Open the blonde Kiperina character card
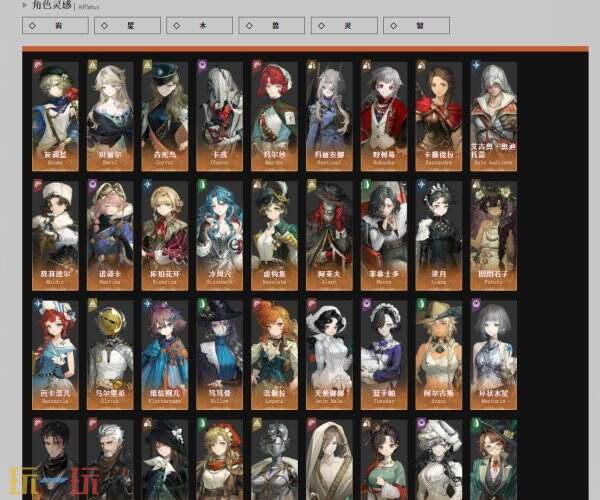The width and height of the screenshot is (600, 500). 165,235
